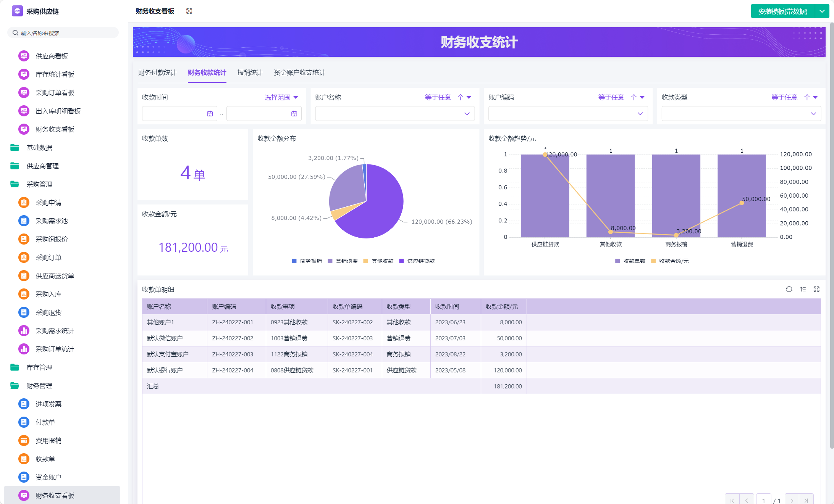Collapse the 采购管理 folder in sidebar
Viewport: 834px width, 504px height.
click(x=39, y=184)
